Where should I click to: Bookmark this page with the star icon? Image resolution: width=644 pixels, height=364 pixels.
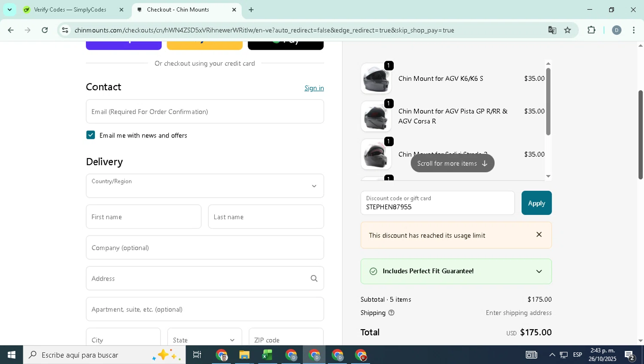coord(568,30)
